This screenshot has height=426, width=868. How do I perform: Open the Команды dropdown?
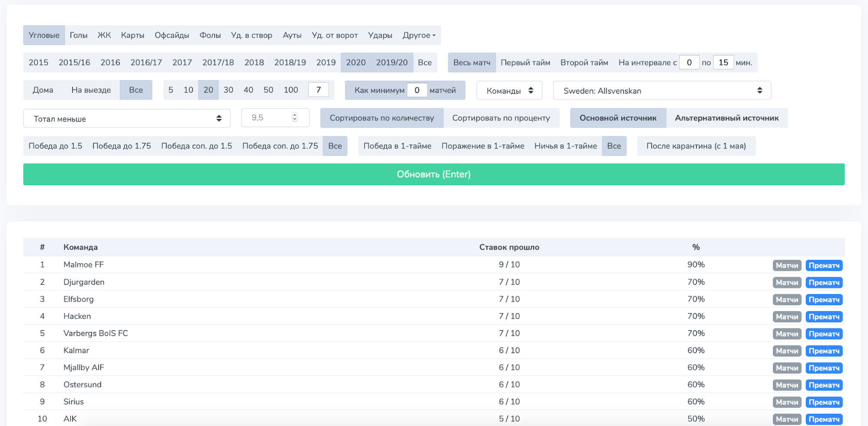click(x=509, y=90)
